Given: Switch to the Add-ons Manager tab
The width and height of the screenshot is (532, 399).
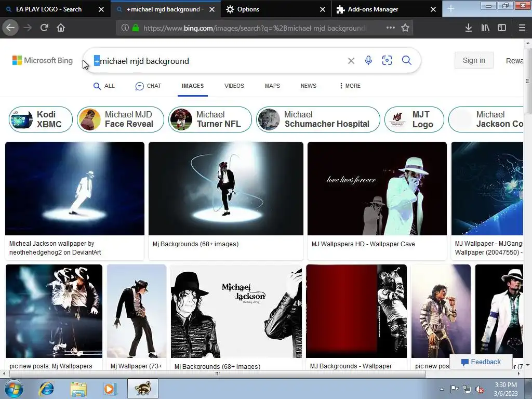Looking at the screenshot, I should click(373, 9).
